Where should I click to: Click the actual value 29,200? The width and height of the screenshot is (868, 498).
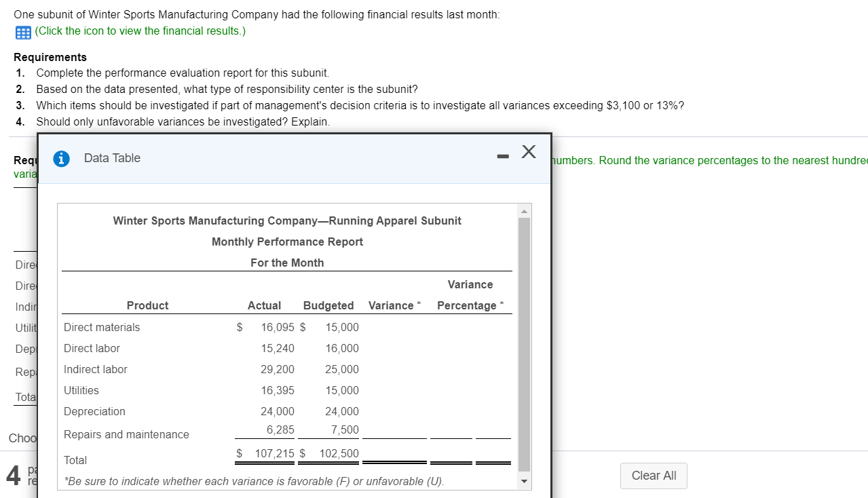[x=278, y=369]
